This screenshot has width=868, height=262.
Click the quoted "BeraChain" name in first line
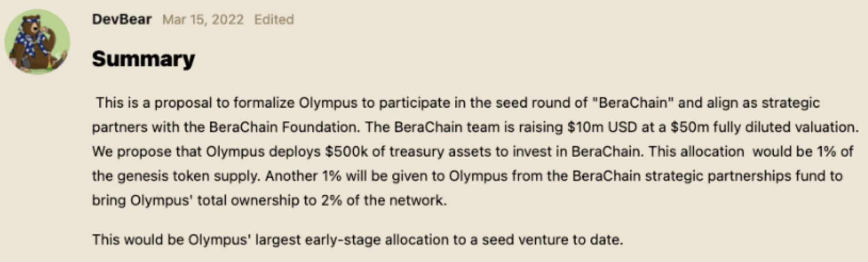pos(633,103)
